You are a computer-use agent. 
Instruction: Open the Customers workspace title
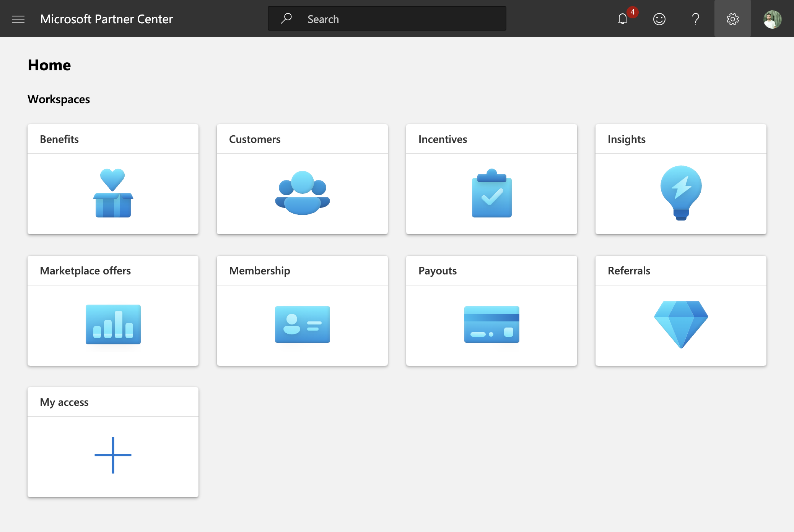(x=255, y=139)
